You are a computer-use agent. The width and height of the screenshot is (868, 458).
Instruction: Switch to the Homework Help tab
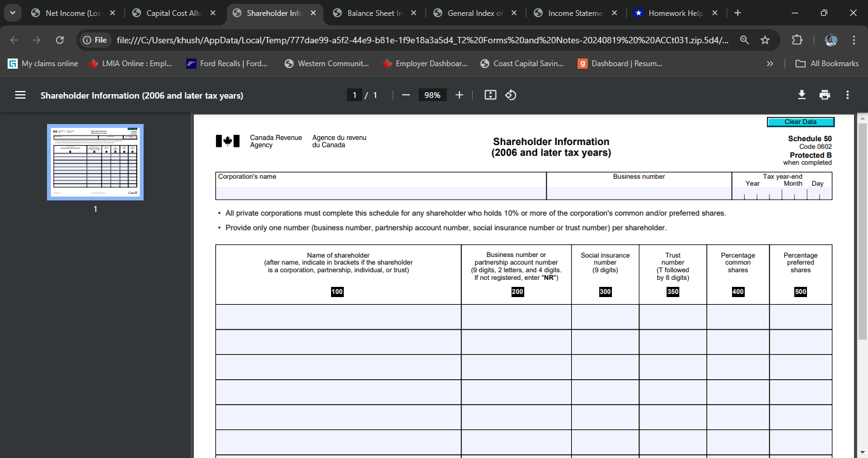click(675, 13)
